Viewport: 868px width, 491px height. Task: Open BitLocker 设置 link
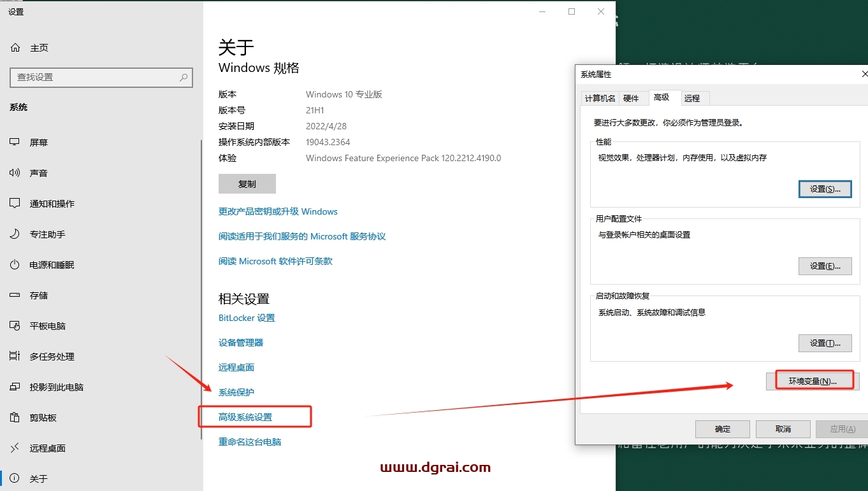point(247,318)
